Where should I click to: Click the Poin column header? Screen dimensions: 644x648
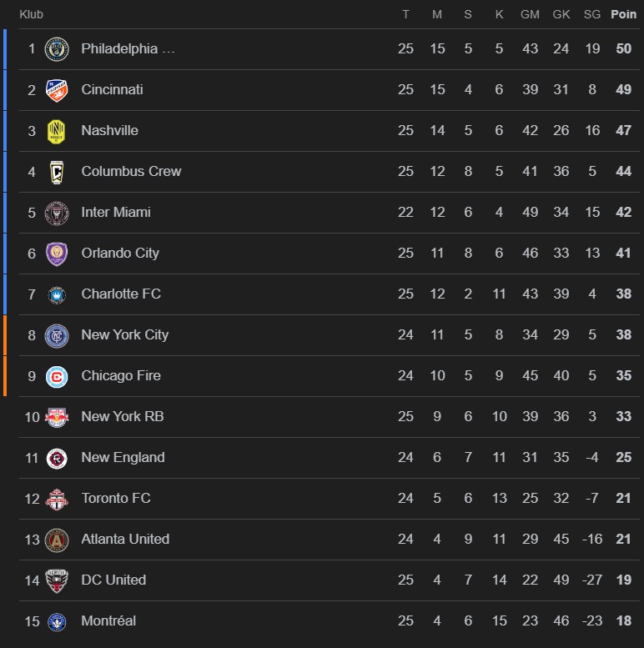pyautogui.click(x=623, y=14)
